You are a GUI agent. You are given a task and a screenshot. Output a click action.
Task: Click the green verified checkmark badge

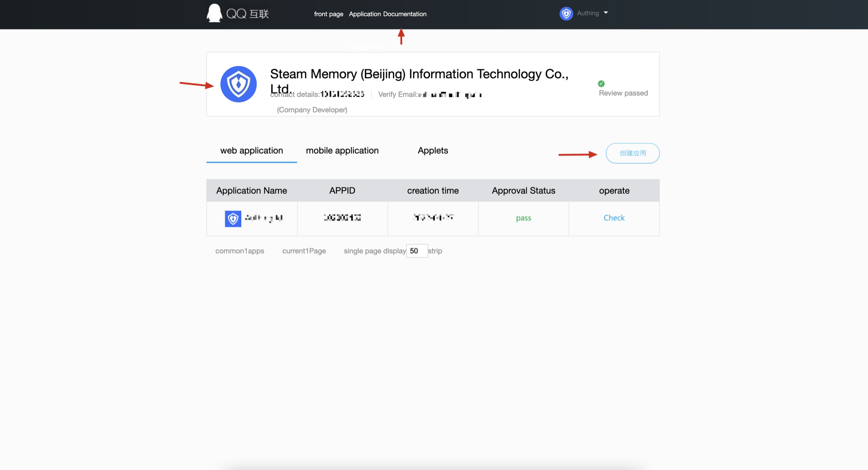coord(601,84)
